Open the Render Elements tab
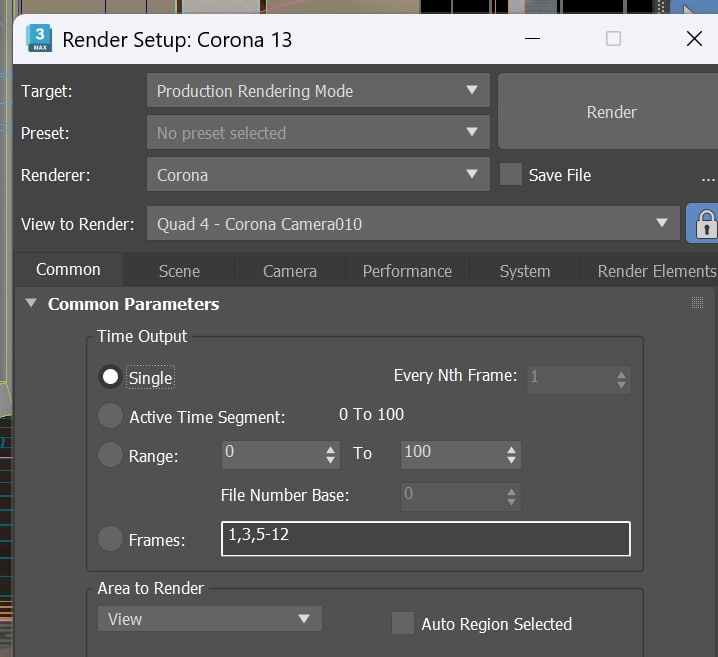The width and height of the screenshot is (718, 657). (656, 271)
